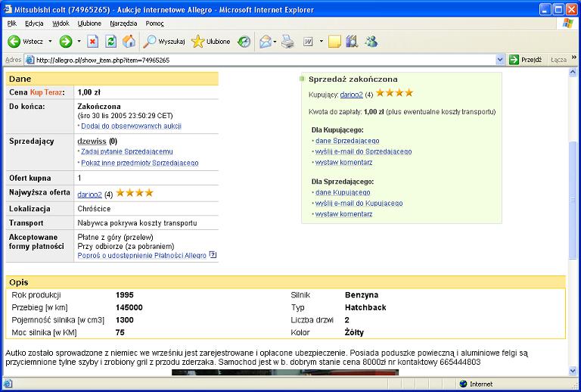The image size is (581, 392).
Task: Click the Żółty color value
Action: click(354, 332)
